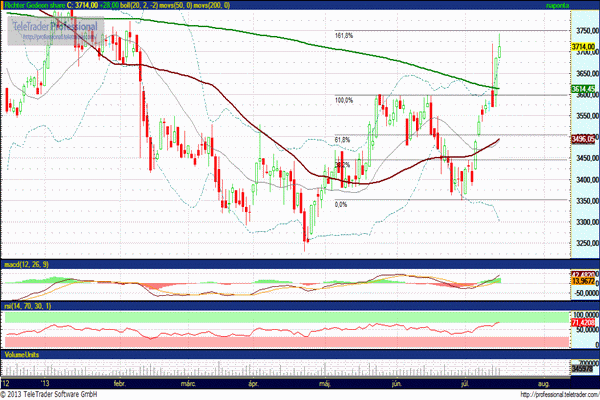Click the 0,0% Fibonacci level label
Image resolution: width=600 pixels, height=400 pixels.
[x=340, y=204]
